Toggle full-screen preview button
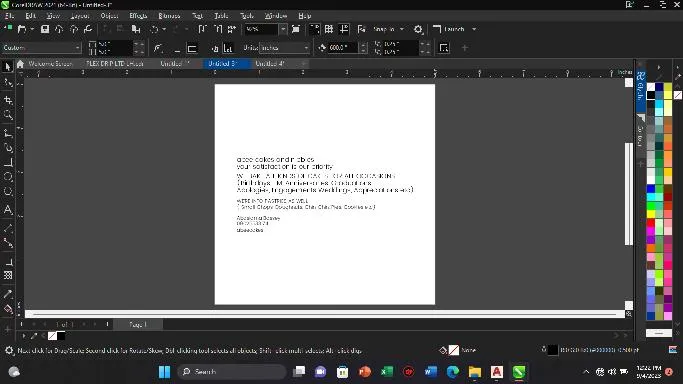The image size is (683, 384). pyautogui.click(x=296, y=29)
